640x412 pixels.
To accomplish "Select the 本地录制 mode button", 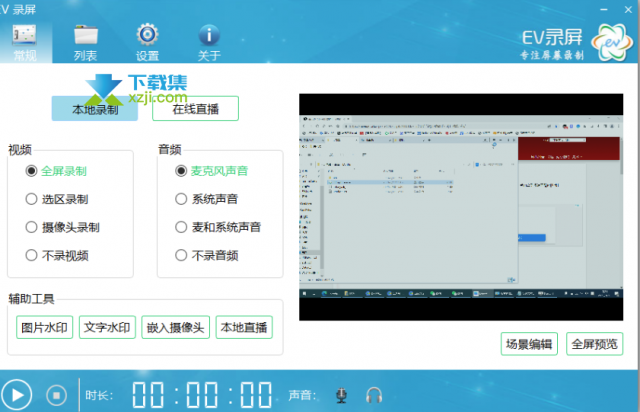I will (x=95, y=109).
